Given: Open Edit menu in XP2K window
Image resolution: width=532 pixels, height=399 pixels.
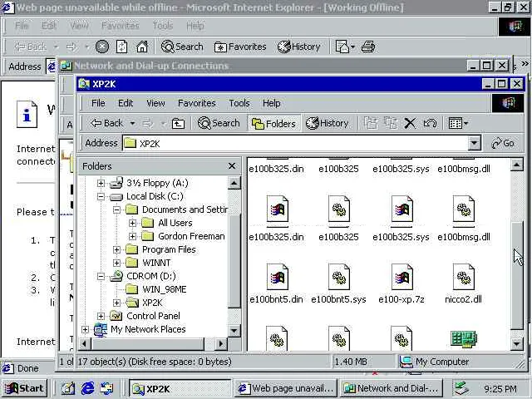Looking at the screenshot, I should click(x=126, y=103).
